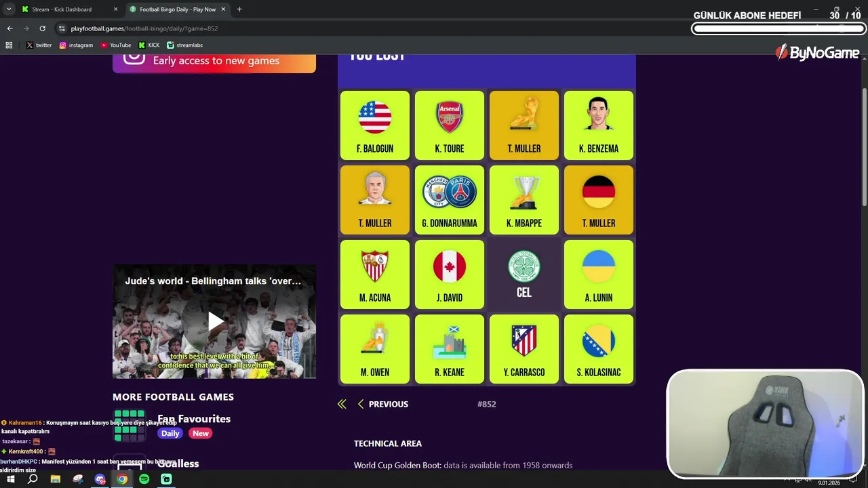Open Windows search from the taskbar

(x=33, y=479)
